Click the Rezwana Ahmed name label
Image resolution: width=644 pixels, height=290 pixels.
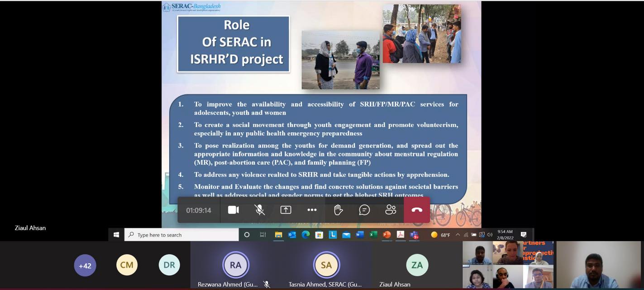(x=228, y=285)
